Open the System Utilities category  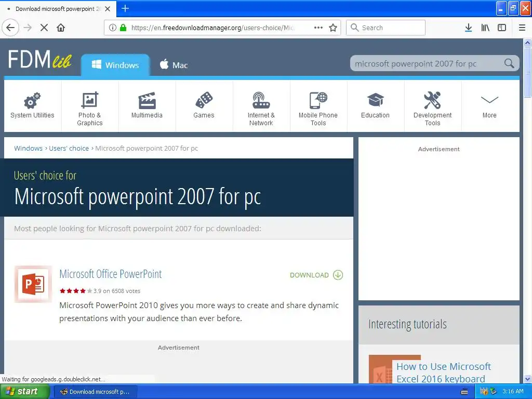point(33,105)
